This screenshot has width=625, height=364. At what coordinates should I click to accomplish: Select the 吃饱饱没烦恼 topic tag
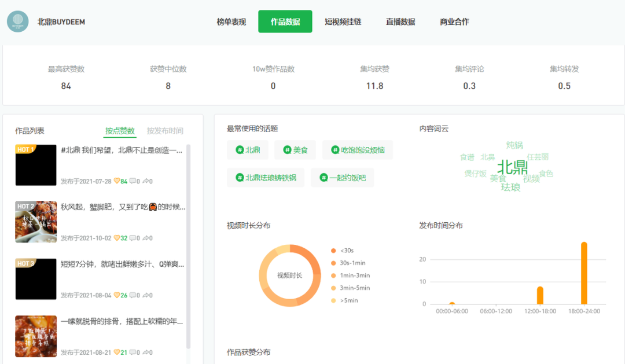click(357, 150)
